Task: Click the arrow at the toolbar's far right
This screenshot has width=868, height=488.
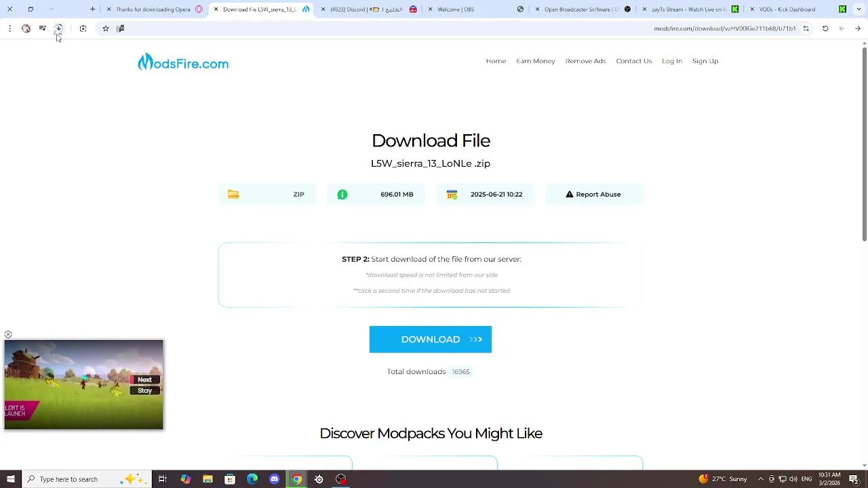Action: (858, 28)
